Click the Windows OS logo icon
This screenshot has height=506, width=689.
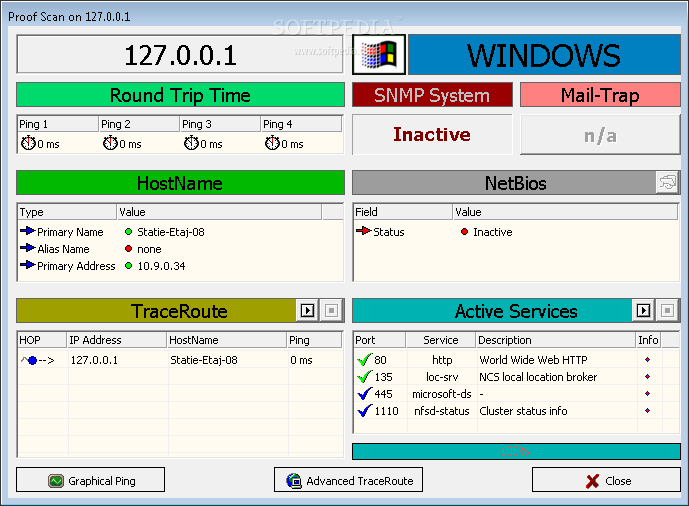379,55
